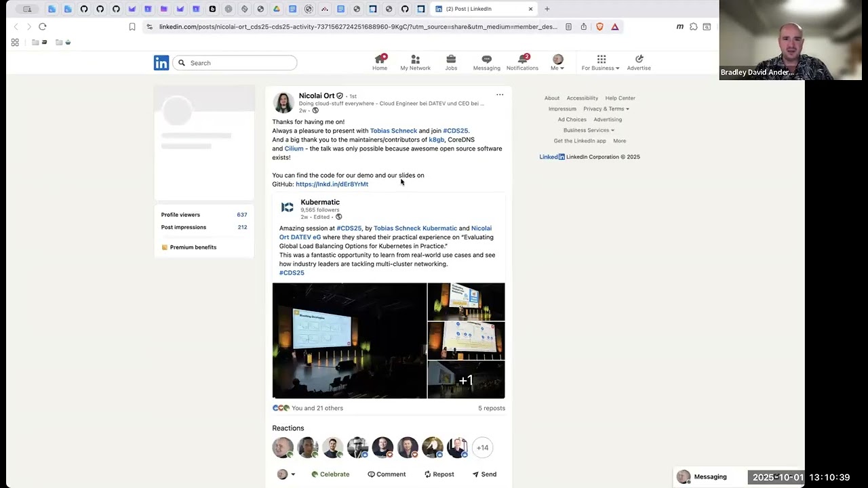Click the Celebrate reaction button
The width and height of the screenshot is (868, 488).
[x=330, y=474]
